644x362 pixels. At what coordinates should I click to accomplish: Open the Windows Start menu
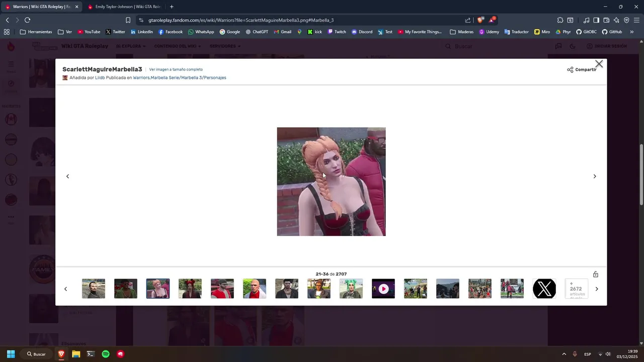pyautogui.click(x=11, y=354)
